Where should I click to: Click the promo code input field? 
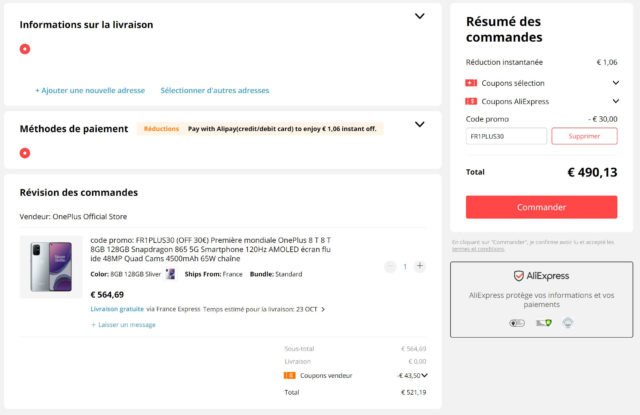pyautogui.click(x=506, y=136)
